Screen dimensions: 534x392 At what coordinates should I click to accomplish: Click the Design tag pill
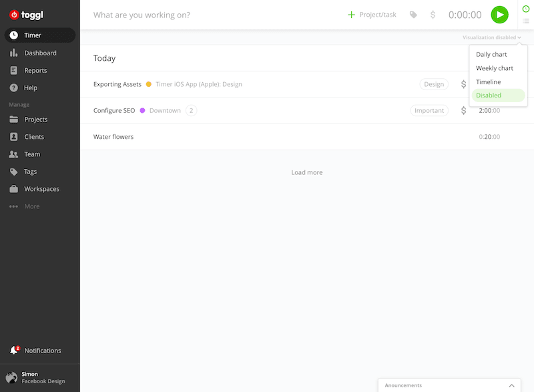434,84
